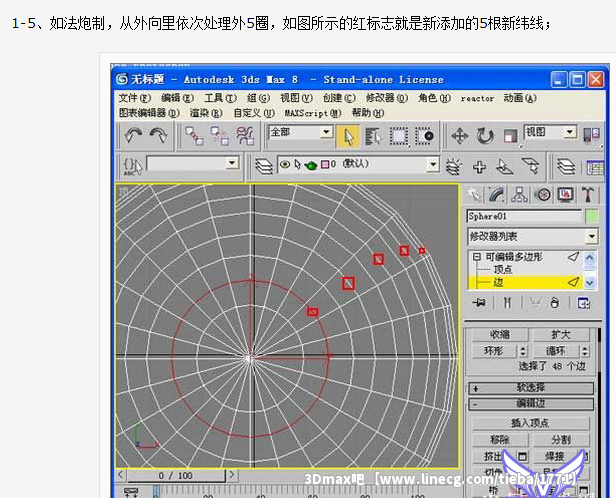Open the Motion command panel tab
Image resolution: width=616 pixels, height=498 pixels.
[543, 195]
